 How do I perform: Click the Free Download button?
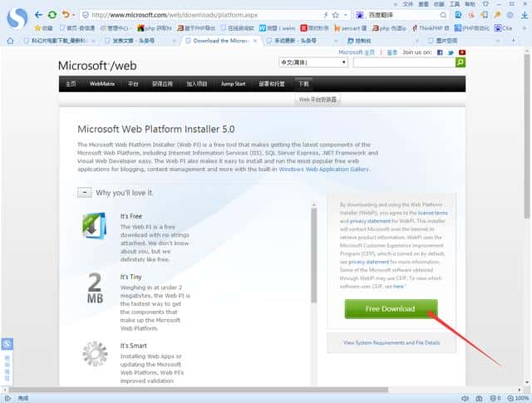pyautogui.click(x=391, y=309)
